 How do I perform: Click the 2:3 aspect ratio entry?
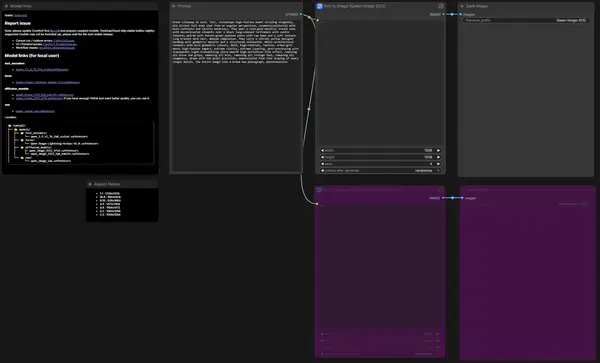tap(110, 215)
